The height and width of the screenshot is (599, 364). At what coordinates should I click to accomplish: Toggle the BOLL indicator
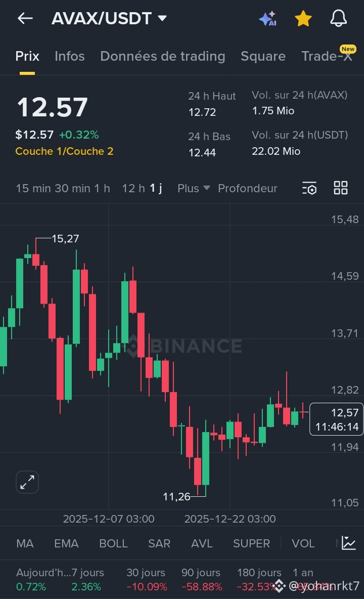113,543
